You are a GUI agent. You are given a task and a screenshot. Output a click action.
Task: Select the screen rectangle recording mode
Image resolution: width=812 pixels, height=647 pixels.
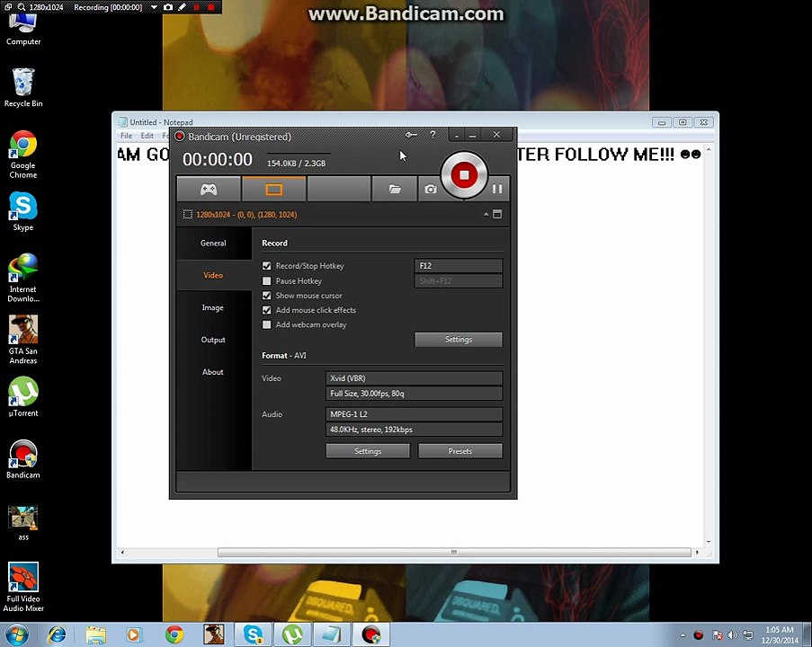(274, 189)
